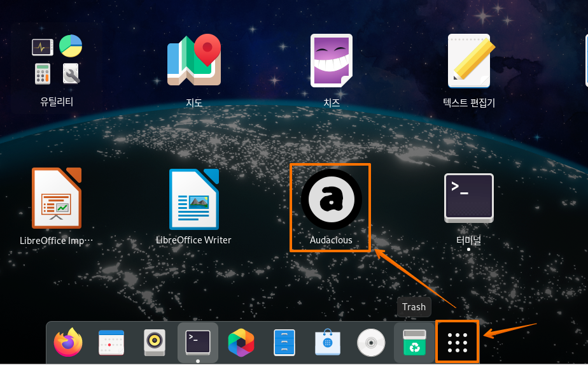This screenshot has width=588, height=365.
Task: Open the colorful hexagon app in dock
Action: pyautogui.click(x=241, y=343)
